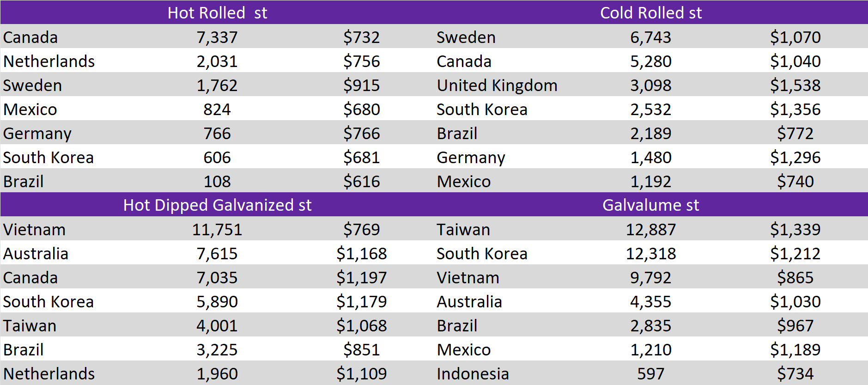Click the 824 Mexico hot rolled volume

click(x=217, y=109)
